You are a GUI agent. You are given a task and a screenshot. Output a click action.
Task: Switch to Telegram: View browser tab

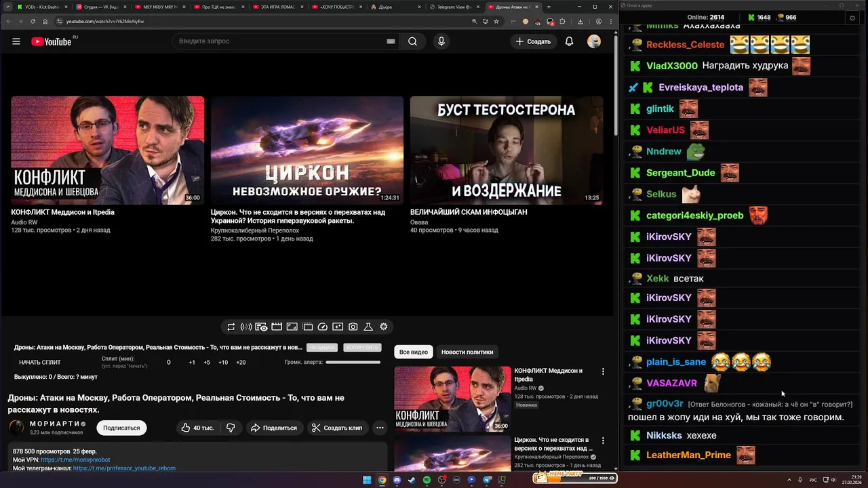(x=454, y=7)
